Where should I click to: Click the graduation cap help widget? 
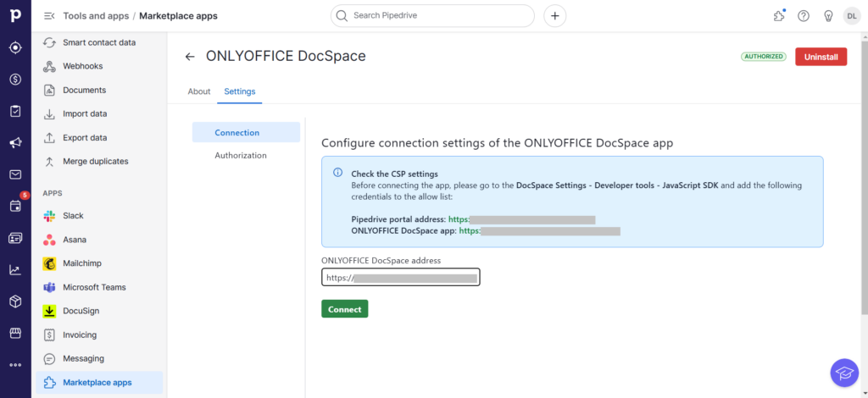coord(844,372)
